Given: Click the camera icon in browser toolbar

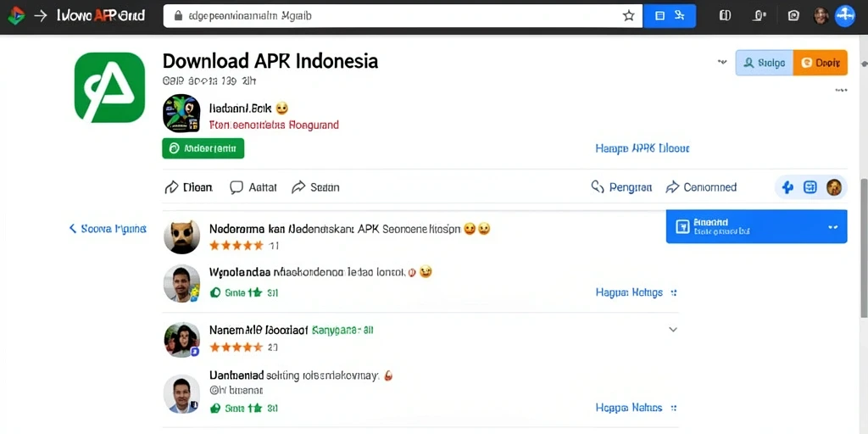Looking at the screenshot, I should 793,16.
